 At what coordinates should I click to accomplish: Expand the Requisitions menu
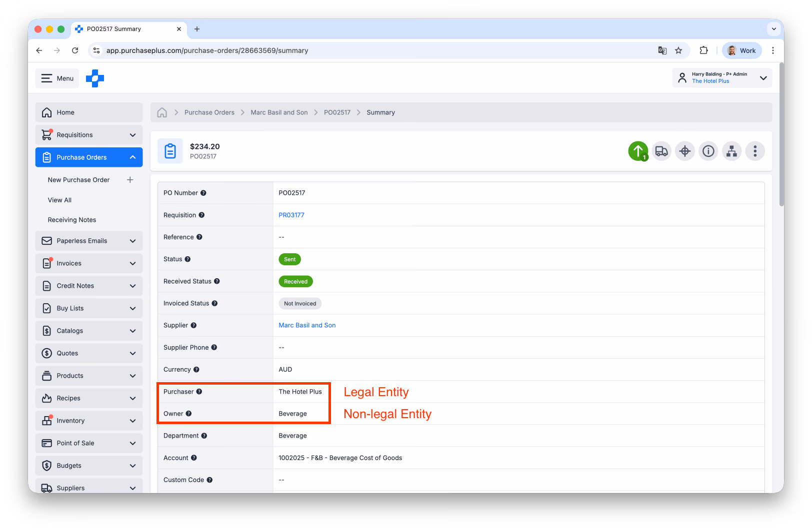click(x=89, y=135)
